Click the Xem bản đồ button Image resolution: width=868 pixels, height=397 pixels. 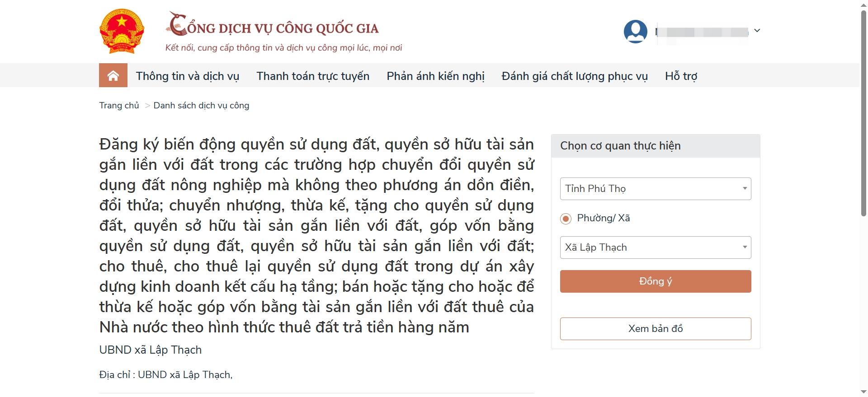click(x=655, y=328)
